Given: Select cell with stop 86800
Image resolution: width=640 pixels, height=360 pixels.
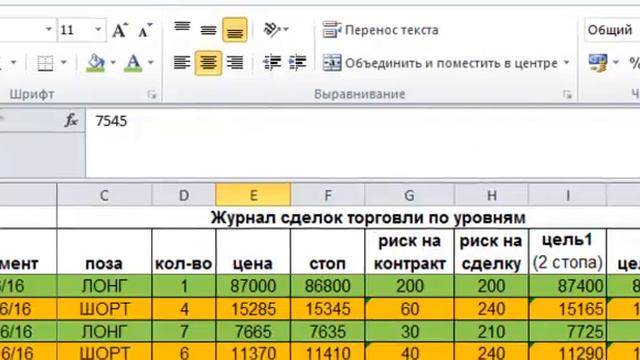Looking at the screenshot, I should tap(328, 286).
